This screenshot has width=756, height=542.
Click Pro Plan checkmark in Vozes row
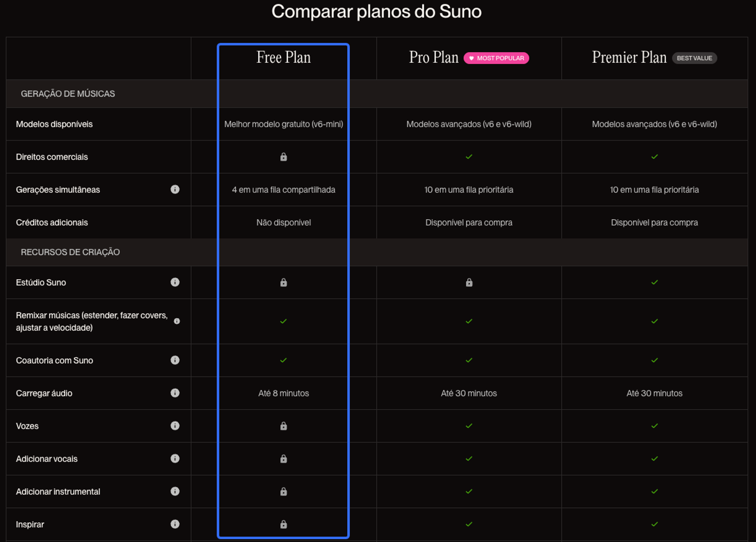click(x=469, y=426)
